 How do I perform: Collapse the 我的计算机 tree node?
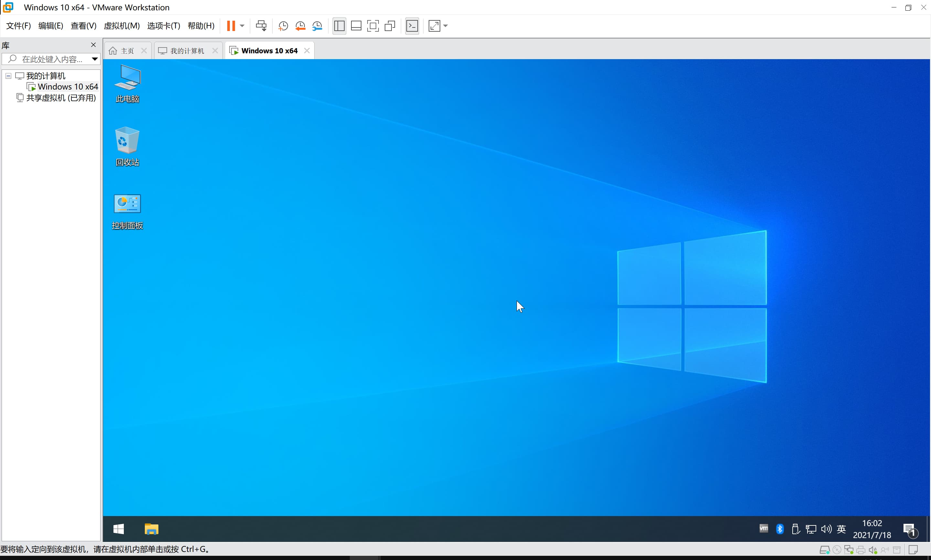(x=8, y=76)
